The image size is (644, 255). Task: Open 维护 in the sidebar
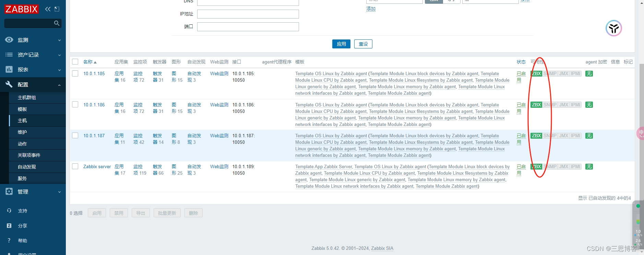[x=22, y=132]
